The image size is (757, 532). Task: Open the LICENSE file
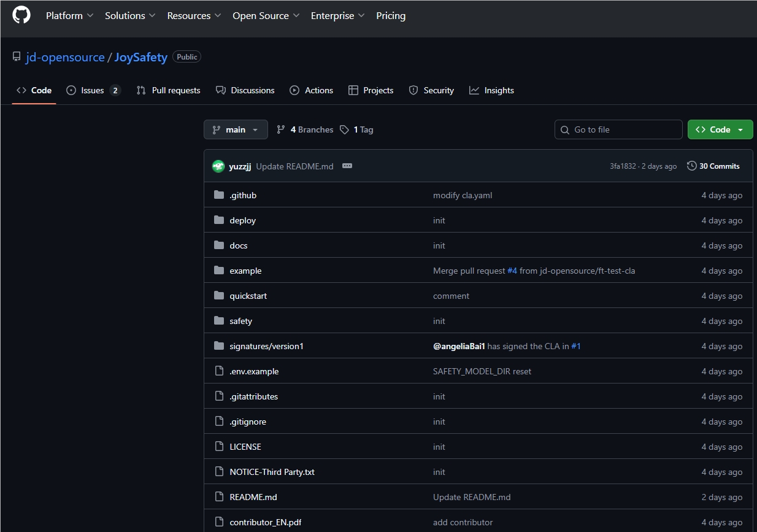tap(245, 447)
